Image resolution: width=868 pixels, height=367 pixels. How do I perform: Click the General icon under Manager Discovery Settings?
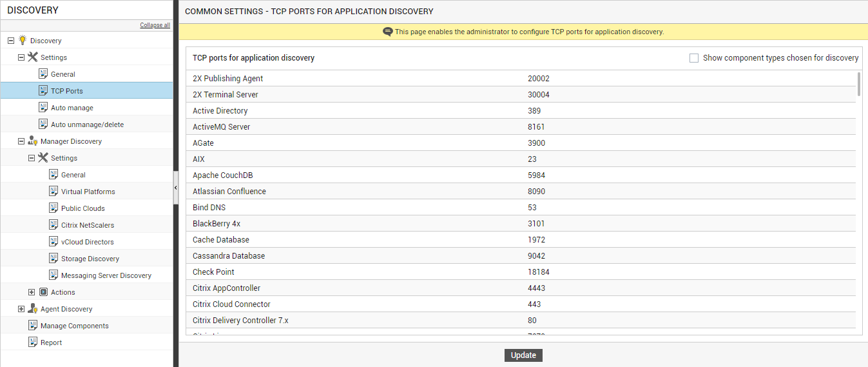[x=53, y=174]
